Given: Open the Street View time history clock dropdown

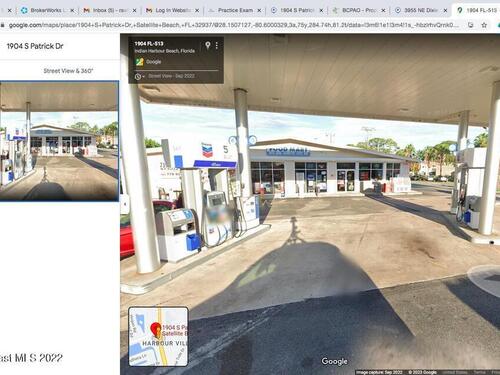Looking at the screenshot, I should (x=140, y=76).
